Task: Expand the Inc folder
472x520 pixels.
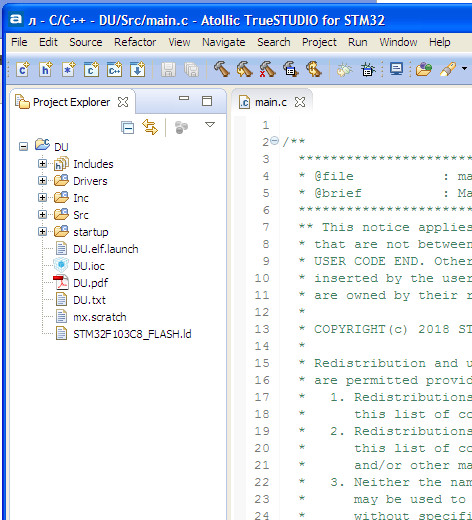Action: (x=42, y=197)
